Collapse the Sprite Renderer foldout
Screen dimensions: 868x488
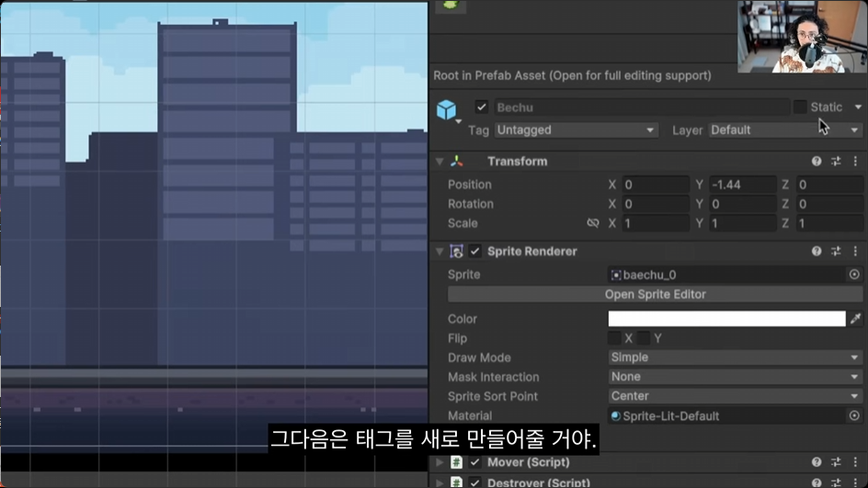pos(440,251)
